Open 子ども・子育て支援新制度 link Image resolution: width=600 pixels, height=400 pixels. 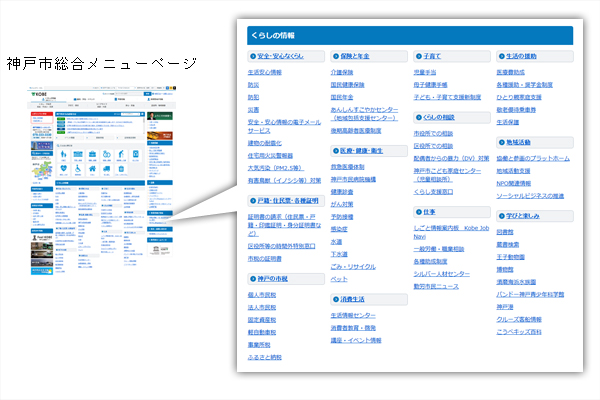coord(447,97)
